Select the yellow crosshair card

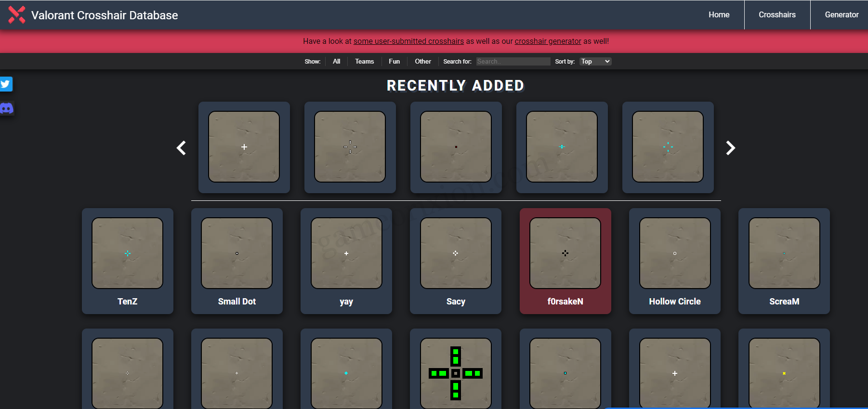click(784, 369)
